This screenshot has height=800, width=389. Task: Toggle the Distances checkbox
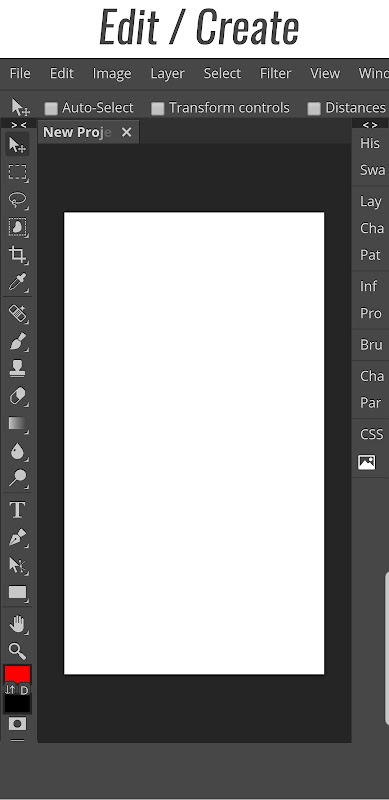click(x=314, y=108)
